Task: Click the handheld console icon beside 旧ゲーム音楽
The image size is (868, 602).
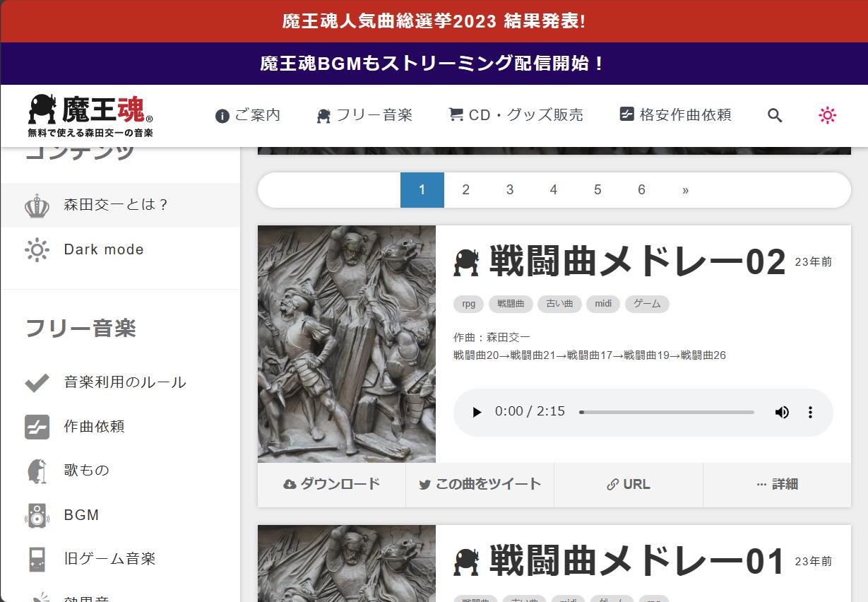Action: (x=37, y=559)
